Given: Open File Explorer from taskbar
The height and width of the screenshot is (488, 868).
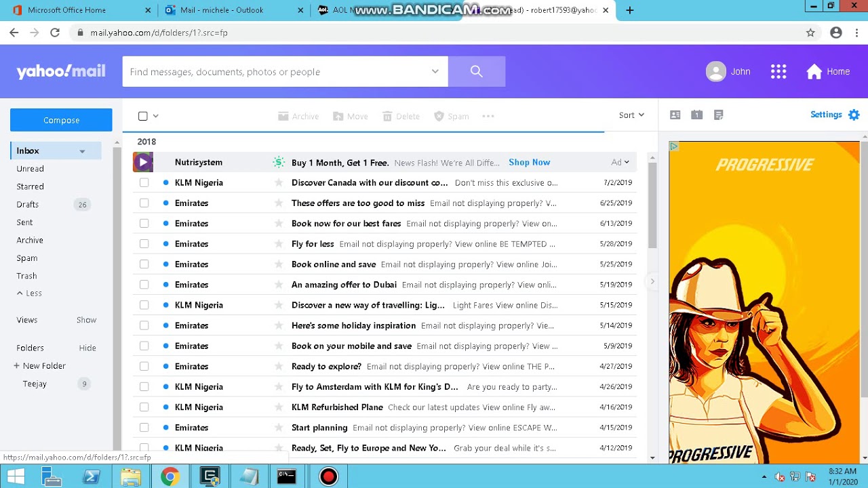Looking at the screenshot, I should [x=131, y=476].
